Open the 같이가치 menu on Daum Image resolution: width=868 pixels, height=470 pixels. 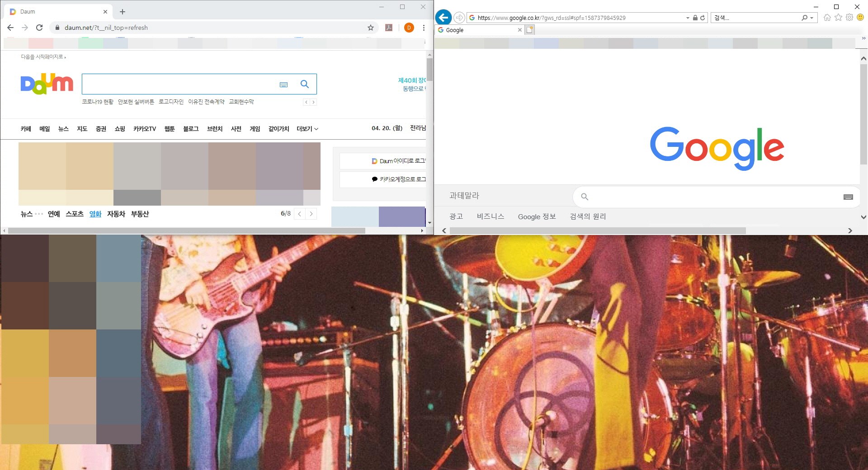[x=278, y=129]
